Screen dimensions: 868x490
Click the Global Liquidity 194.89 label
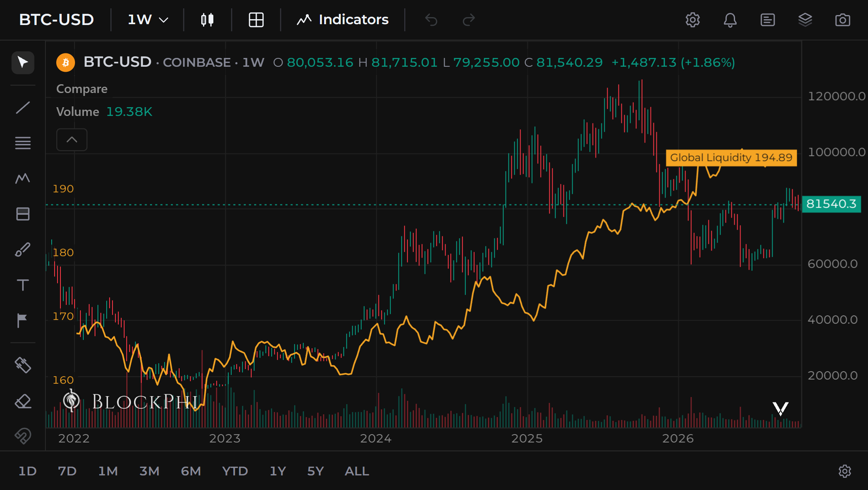731,158
